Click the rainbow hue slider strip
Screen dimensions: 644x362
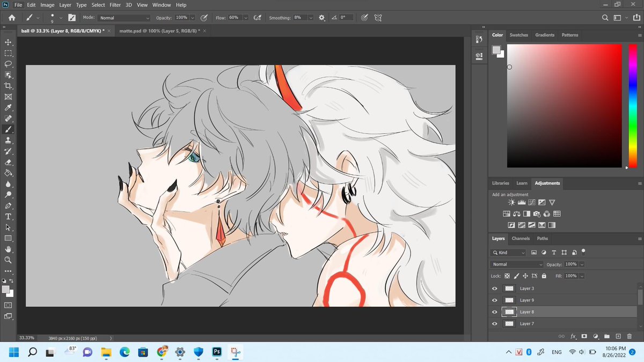pos(632,106)
